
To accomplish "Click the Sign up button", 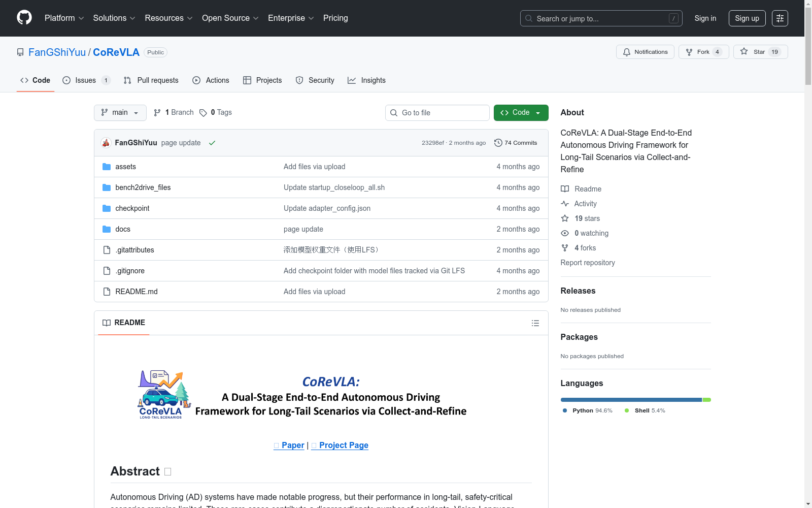I will point(747,18).
